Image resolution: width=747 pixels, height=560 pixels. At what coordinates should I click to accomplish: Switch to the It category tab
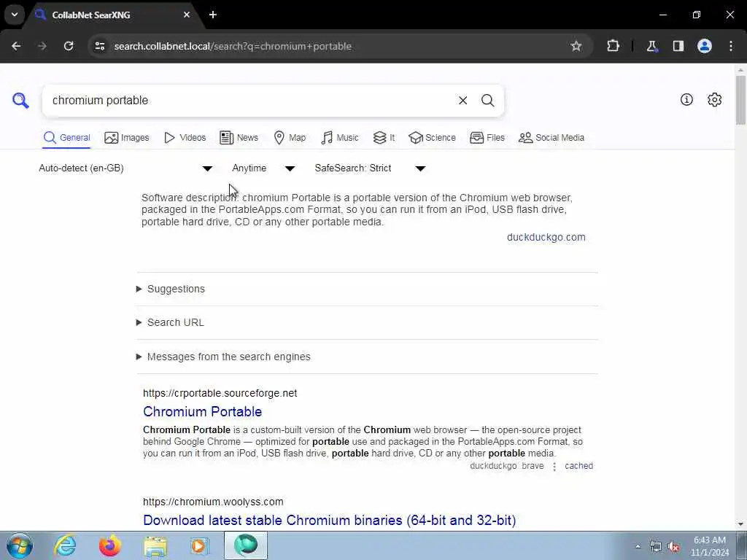pyautogui.click(x=384, y=138)
